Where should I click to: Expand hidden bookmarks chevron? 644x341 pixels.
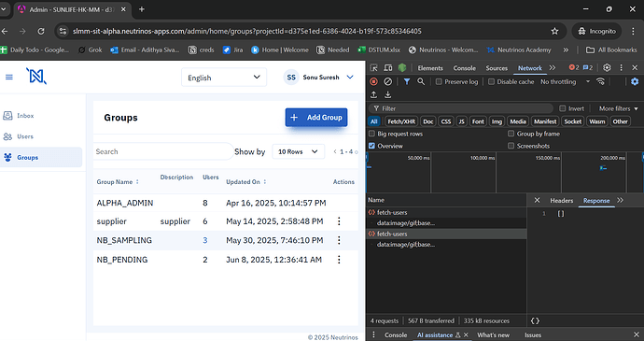tap(566, 50)
